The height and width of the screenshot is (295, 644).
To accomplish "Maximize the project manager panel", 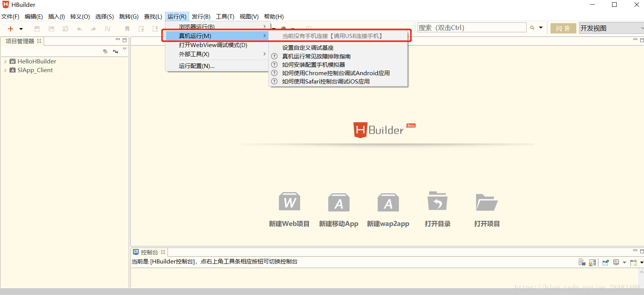I will (125, 40).
